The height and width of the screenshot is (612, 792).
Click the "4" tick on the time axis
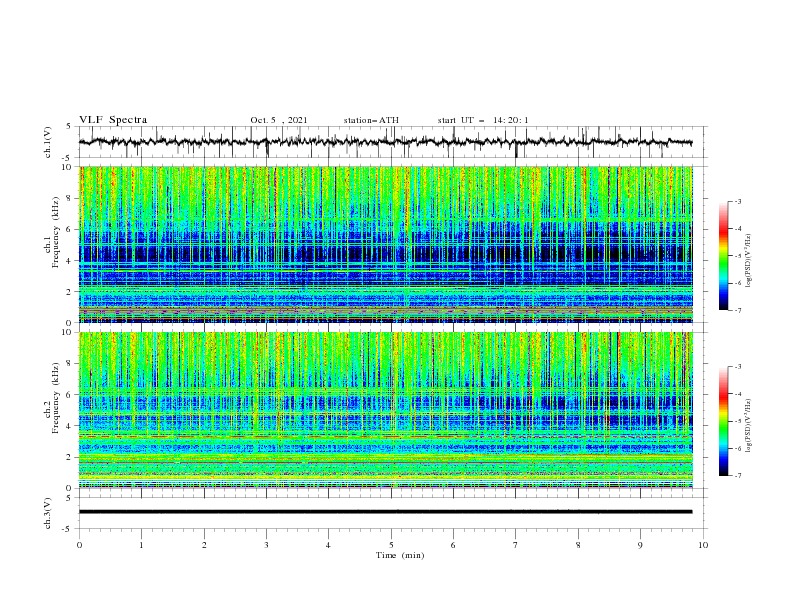pos(328,545)
